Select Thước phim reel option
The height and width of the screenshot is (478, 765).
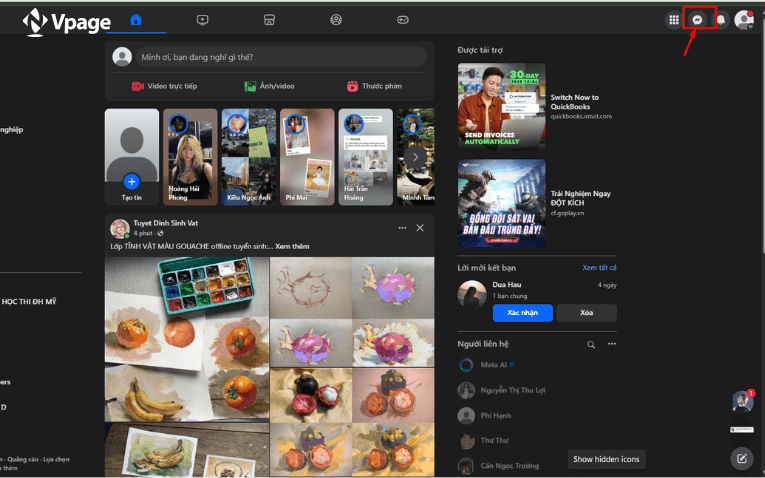click(374, 86)
